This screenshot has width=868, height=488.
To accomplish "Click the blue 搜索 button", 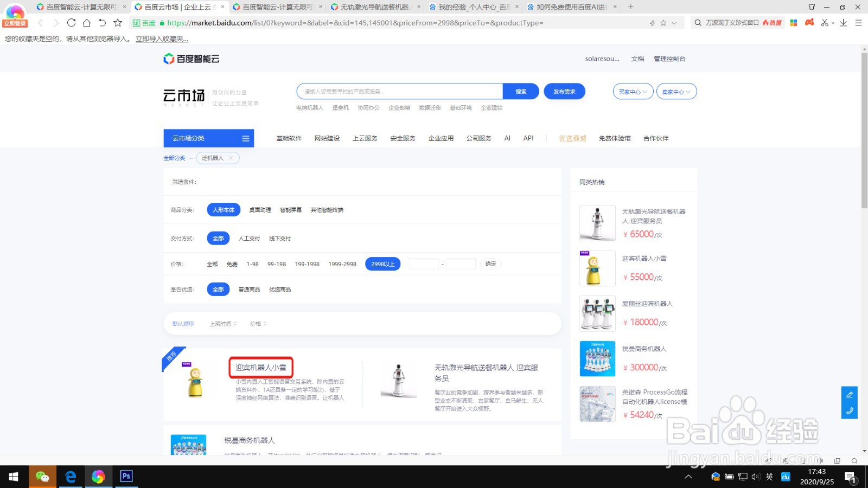I will point(521,92).
